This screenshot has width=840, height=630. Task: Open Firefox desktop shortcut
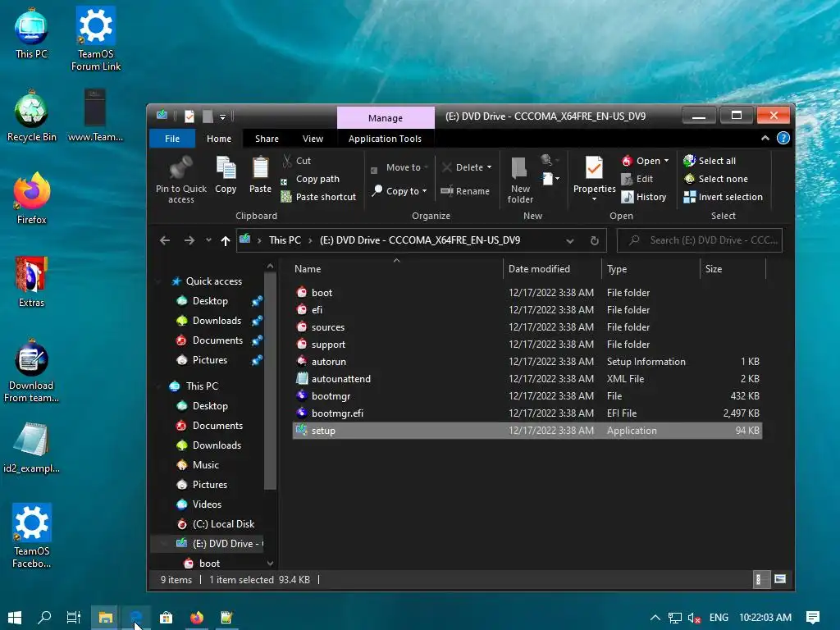32,199
